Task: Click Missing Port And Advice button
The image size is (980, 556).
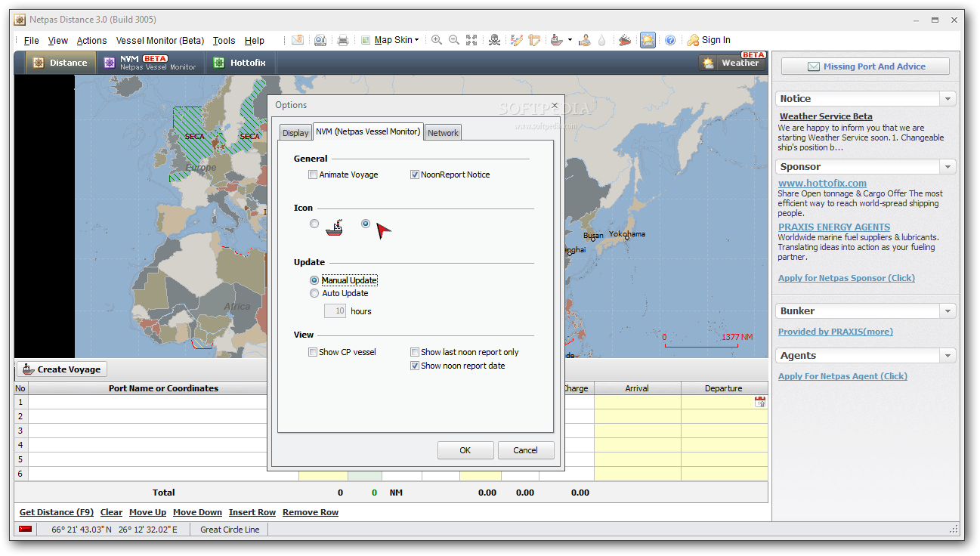Action: [866, 66]
